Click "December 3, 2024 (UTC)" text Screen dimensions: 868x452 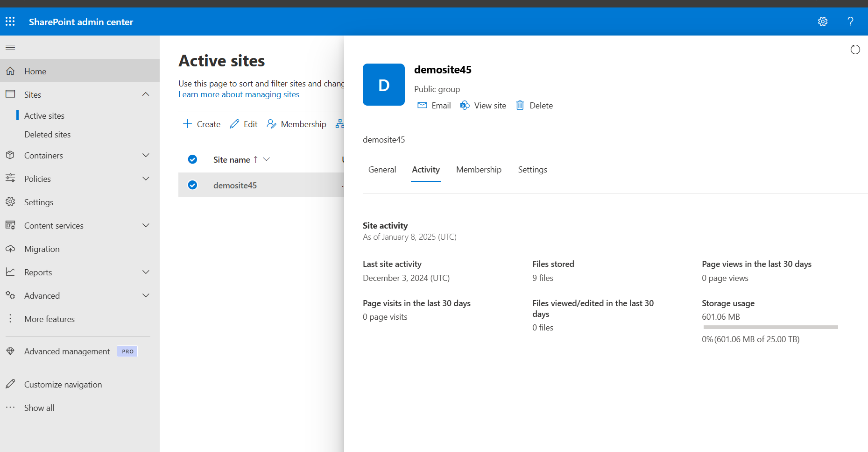click(x=406, y=278)
